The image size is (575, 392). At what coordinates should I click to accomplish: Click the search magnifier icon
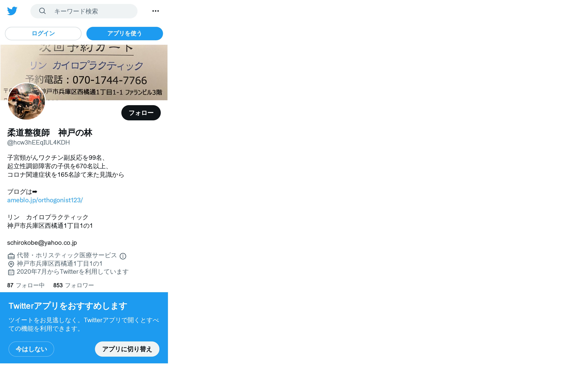(42, 11)
